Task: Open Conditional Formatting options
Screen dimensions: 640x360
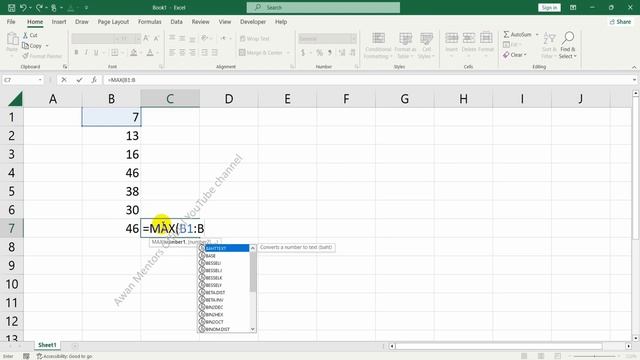Action: pos(378,45)
